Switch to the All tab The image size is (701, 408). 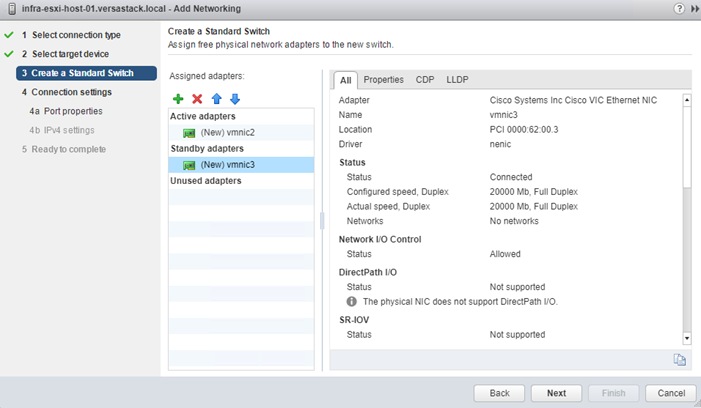(x=346, y=80)
